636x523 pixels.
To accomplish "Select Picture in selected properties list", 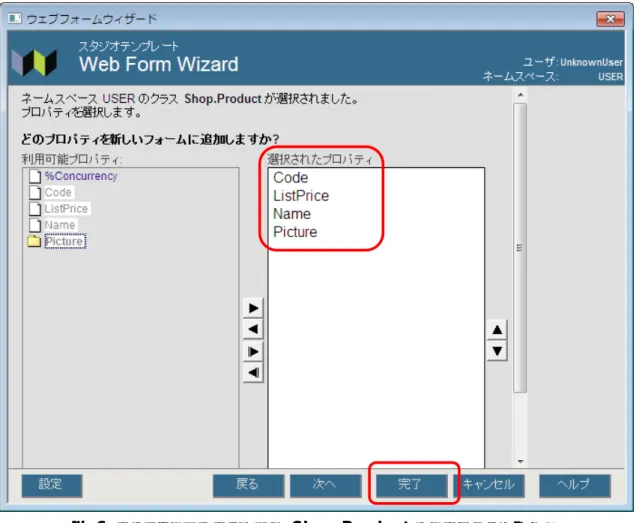I will coord(295,232).
